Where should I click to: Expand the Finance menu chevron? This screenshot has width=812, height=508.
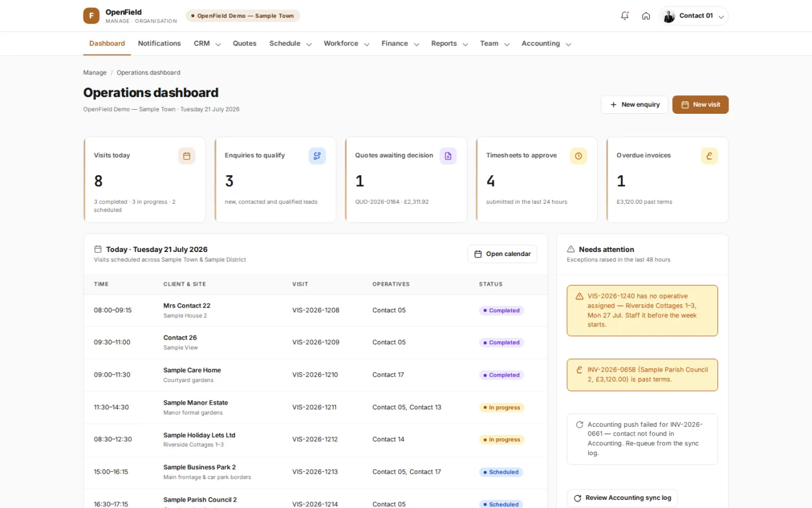coord(416,44)
